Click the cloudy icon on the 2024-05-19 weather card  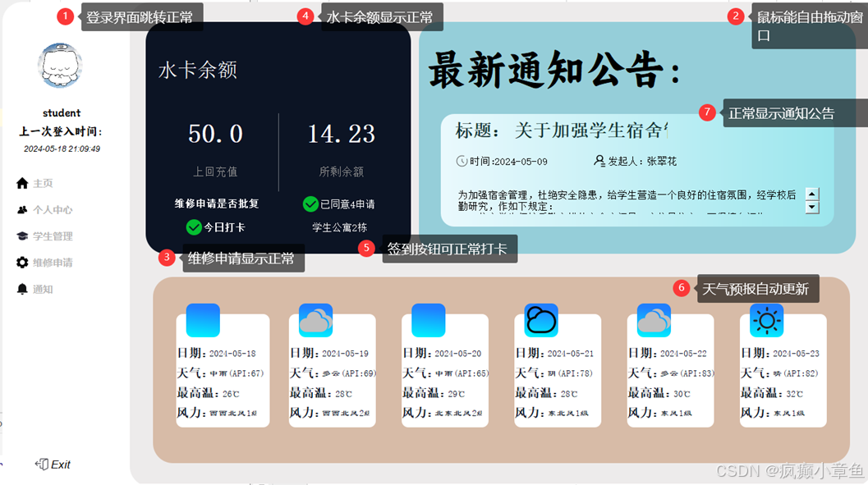click(x=315, y=320)
